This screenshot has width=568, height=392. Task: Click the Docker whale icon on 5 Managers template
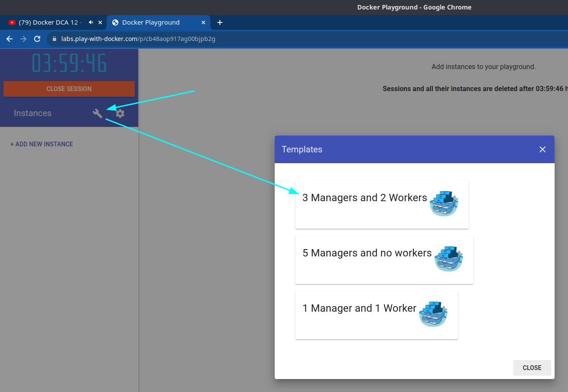pos(449,259)
